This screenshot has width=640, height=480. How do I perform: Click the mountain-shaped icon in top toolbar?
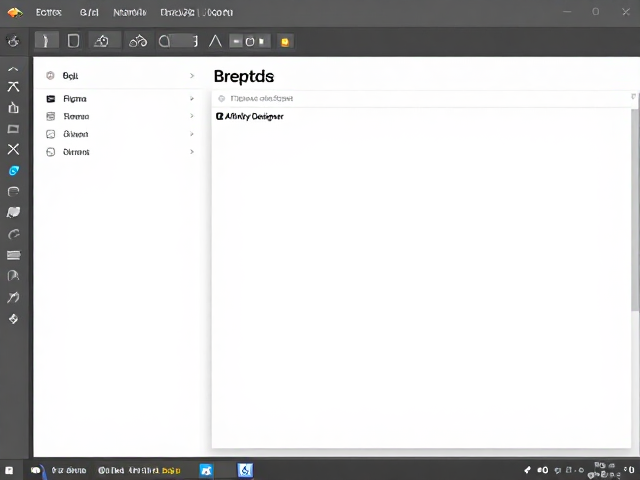[102, 41]
